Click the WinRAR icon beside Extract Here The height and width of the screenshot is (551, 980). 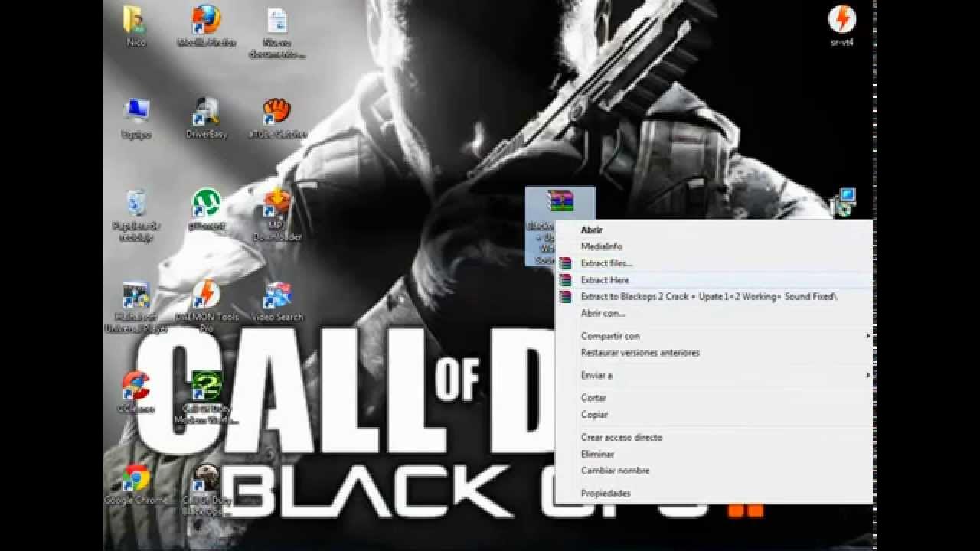click(x=565, y=280)
